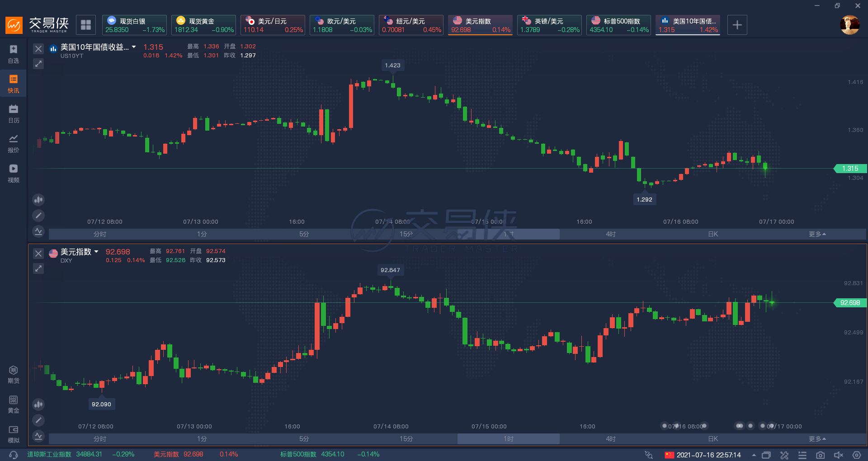The image size is (868, 461).
Task: Expand the US 10-year yield chart fullscreen
Action: tap(38, 64)
